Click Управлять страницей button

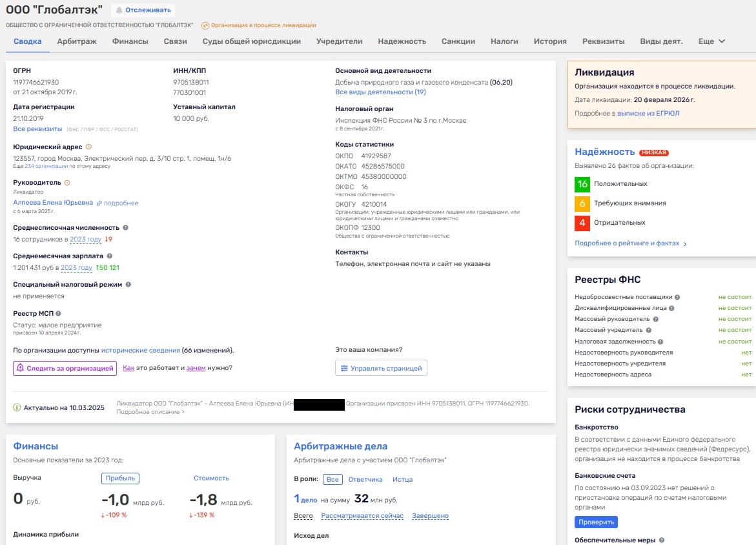click(381, 369)
